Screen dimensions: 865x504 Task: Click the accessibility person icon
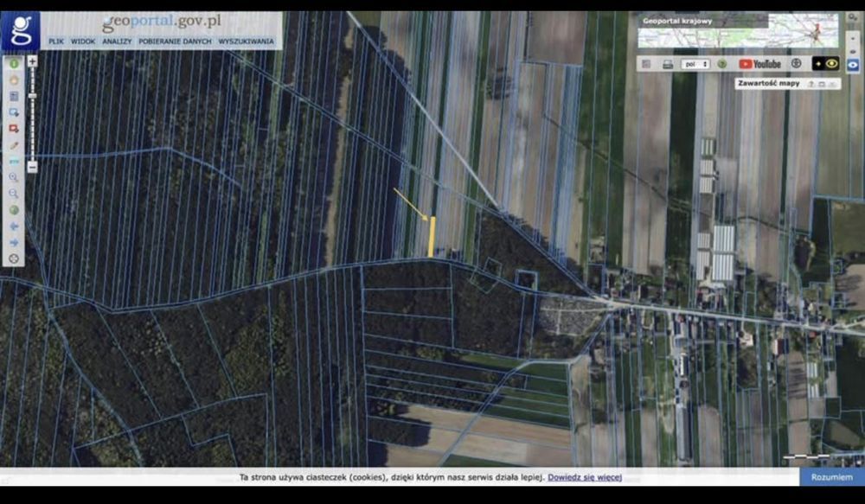pyautogui.click(x=796, y=63)
